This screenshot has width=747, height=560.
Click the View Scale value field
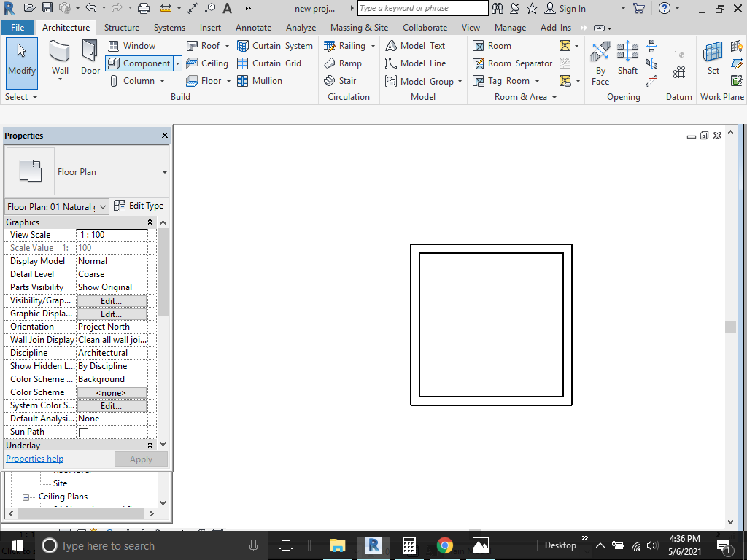point(112,235)
